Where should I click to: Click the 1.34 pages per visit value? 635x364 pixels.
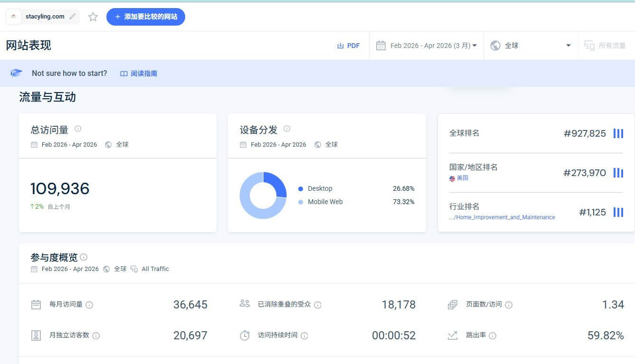tap(613, 305)
